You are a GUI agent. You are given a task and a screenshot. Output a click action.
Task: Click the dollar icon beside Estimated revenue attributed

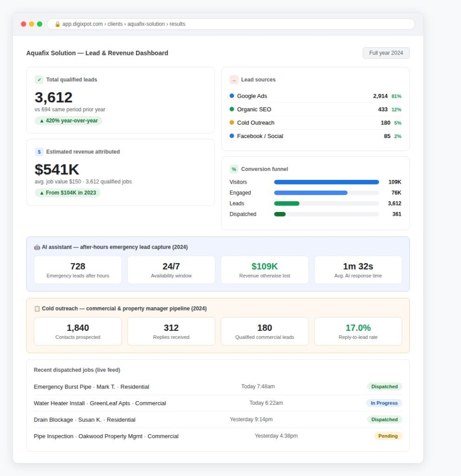(39, 152)
